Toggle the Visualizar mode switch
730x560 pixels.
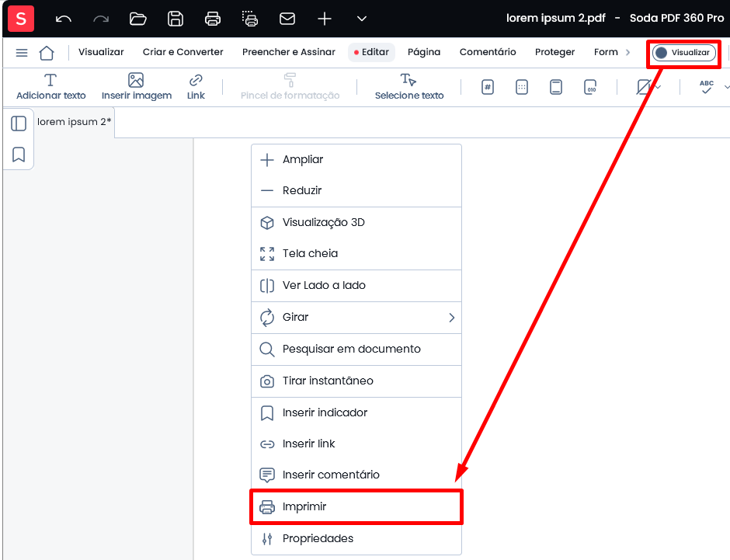click(x=684, y=53)
